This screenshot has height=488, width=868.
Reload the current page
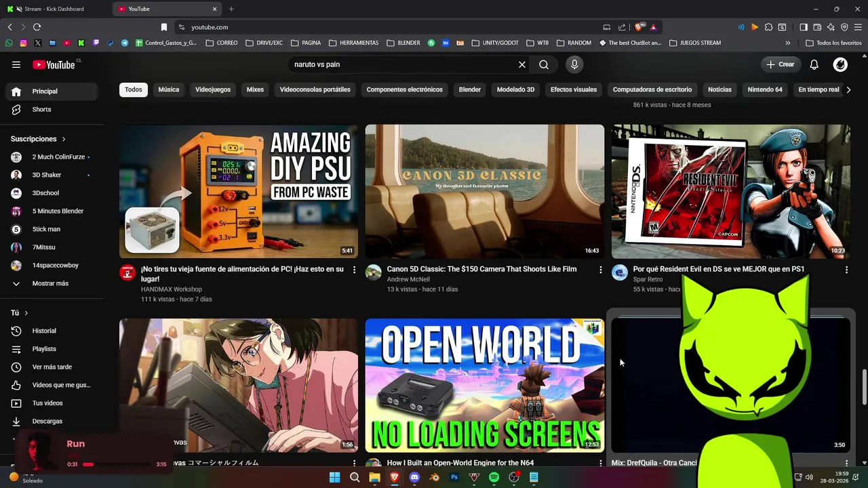pos(37,27)
